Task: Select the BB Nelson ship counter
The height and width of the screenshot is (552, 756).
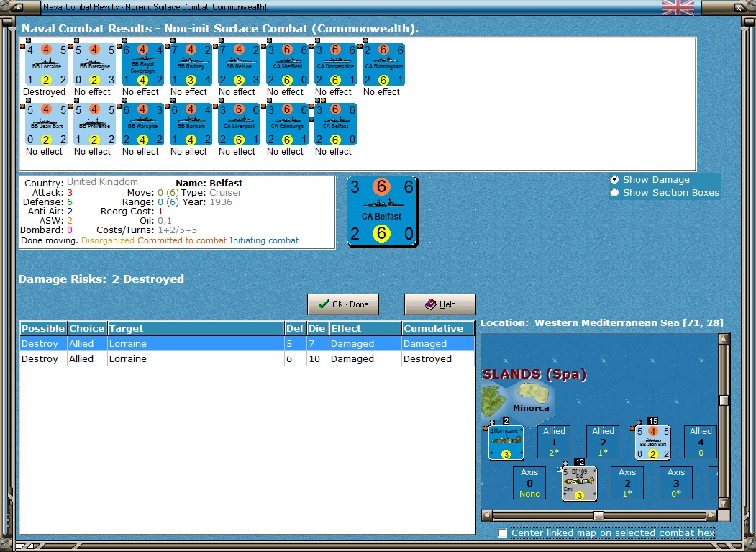Action: coord(239,65)
